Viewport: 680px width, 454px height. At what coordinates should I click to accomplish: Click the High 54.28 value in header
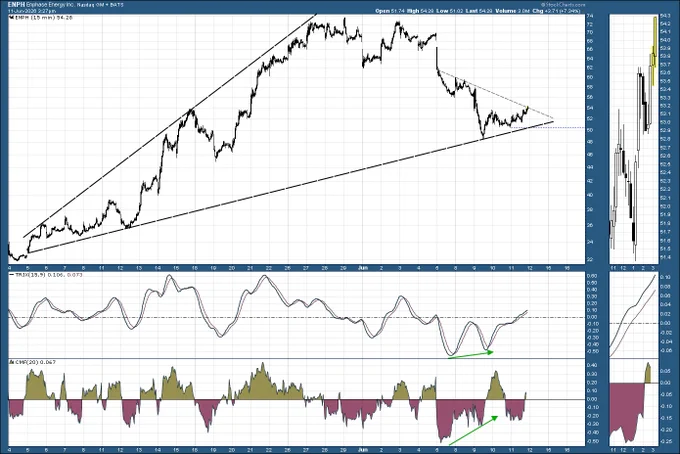421,10
